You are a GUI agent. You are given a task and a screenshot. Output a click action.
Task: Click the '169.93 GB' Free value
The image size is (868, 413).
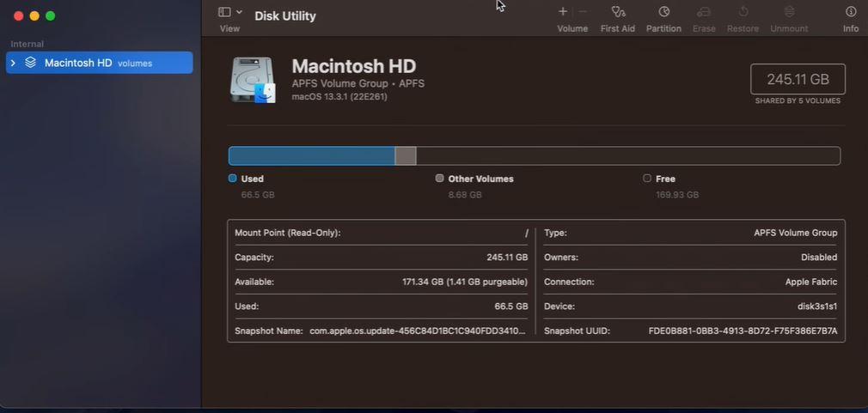pyautogui.click(x=677, y=195)
